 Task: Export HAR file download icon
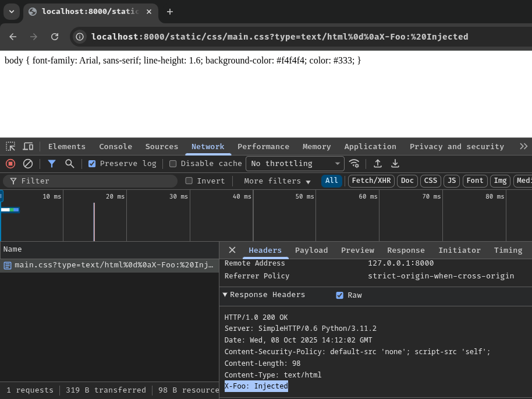point(395,164)
